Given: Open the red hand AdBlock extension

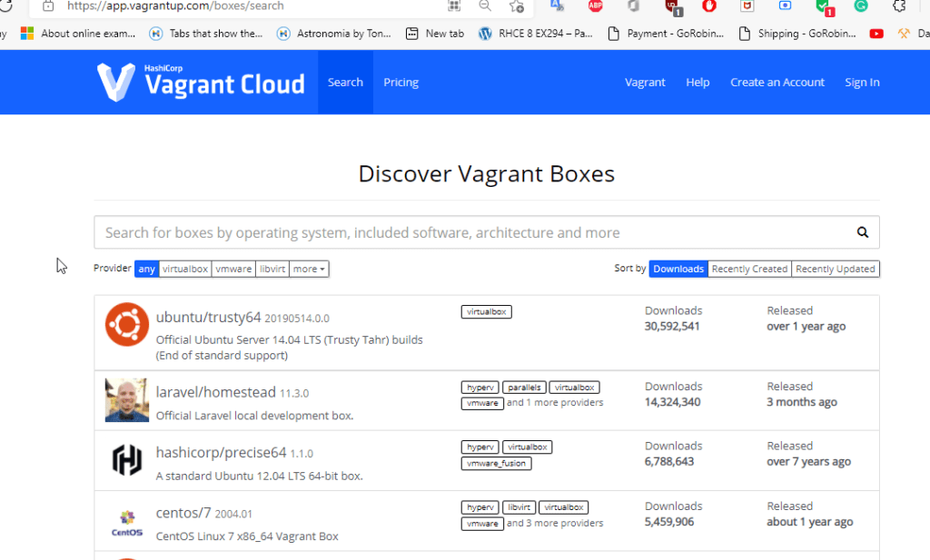Looking at the screenshot, I should click(x=709, y=6).
